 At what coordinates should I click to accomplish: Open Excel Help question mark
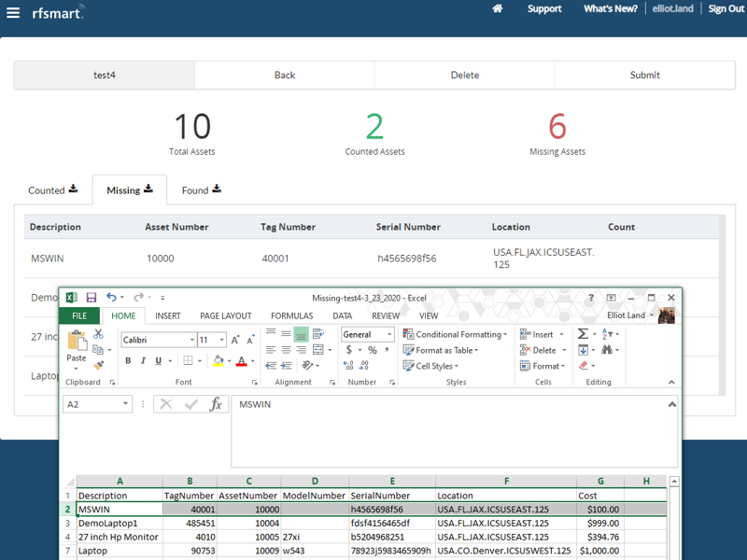[x=591, y=298]
